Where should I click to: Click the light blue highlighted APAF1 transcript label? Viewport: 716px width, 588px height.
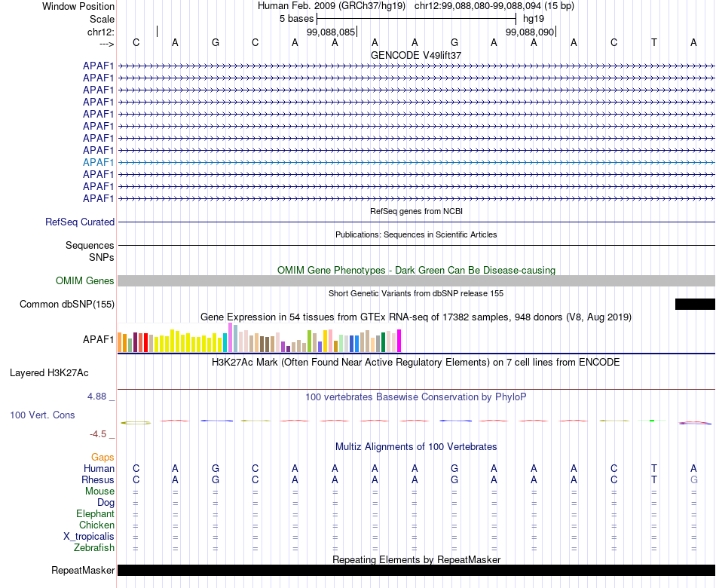point(98,162)
